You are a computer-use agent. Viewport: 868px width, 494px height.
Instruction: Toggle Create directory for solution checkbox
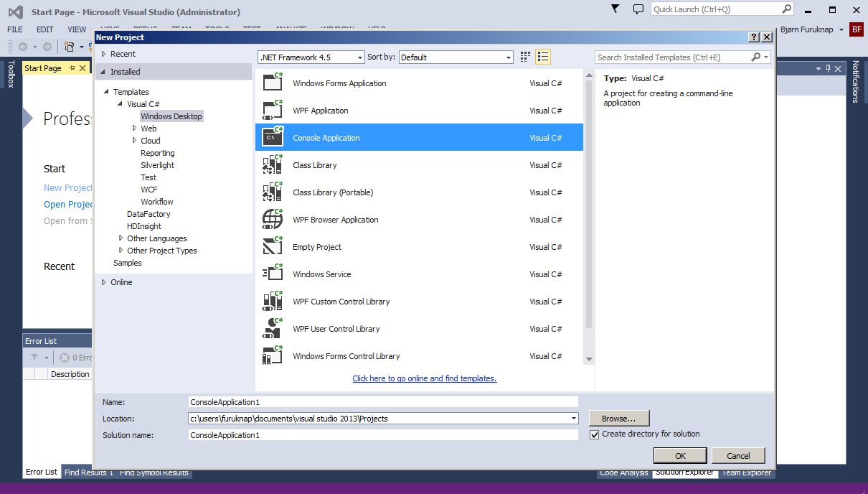(x=594, y=434)
